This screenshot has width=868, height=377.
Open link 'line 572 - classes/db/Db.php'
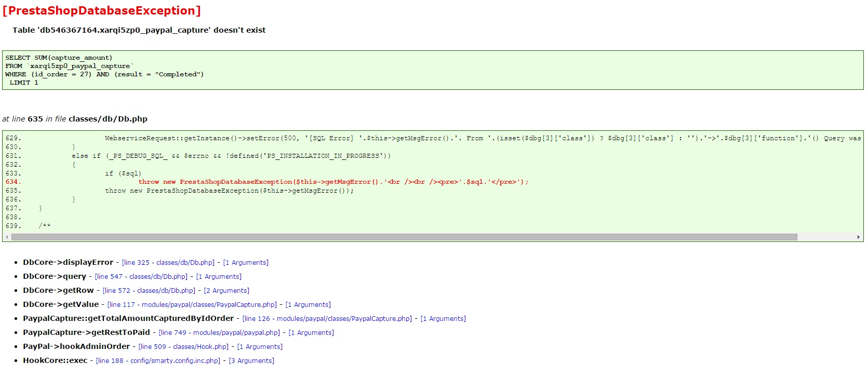point(149,291)
